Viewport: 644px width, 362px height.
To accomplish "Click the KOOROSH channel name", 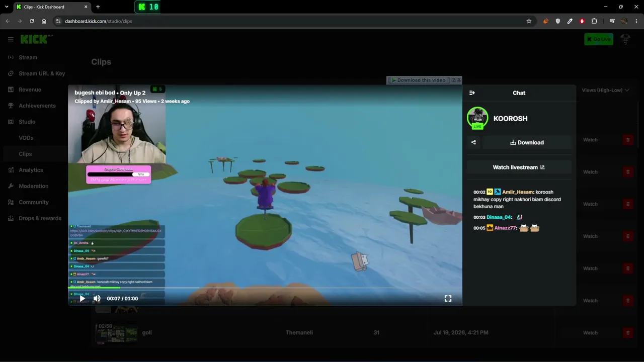I will [510, 119].
